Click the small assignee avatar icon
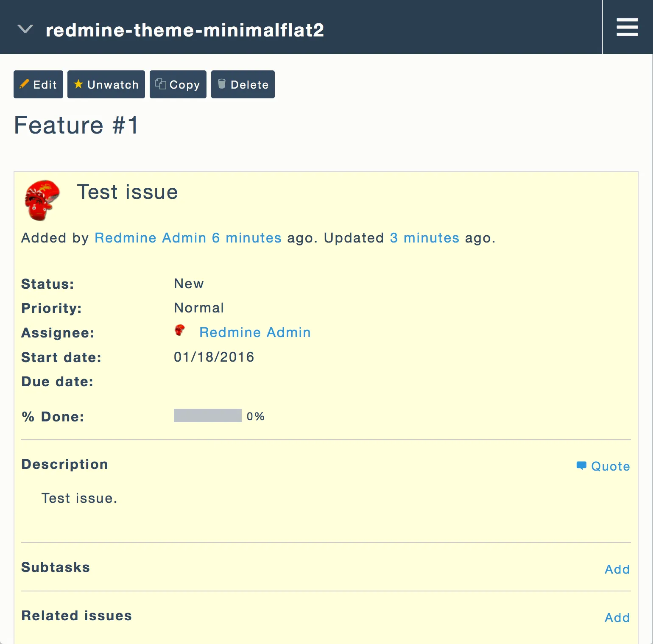The width and height of the screenshot is (653, 644). (x=180, y=330)
